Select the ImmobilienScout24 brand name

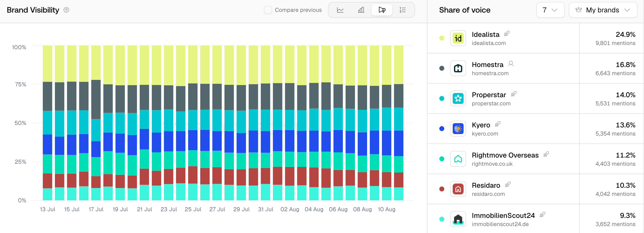click(x=503, y=216)
